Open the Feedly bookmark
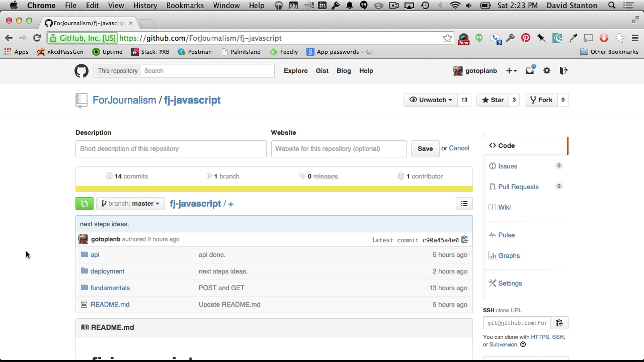 284,52
